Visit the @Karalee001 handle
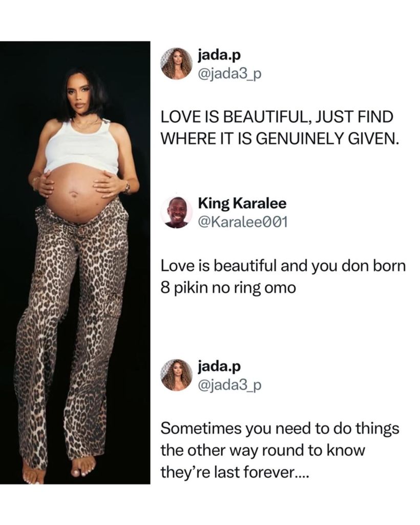 [x=243, y=222]
